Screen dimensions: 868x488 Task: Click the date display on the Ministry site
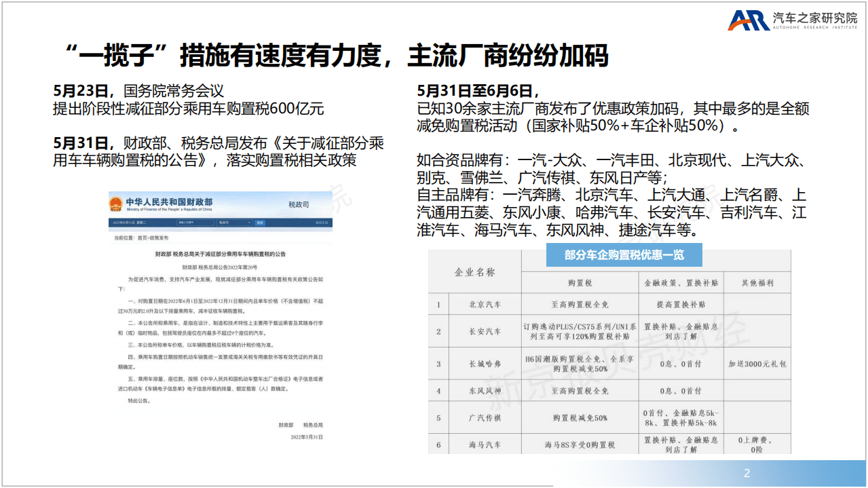pos(130,223)
